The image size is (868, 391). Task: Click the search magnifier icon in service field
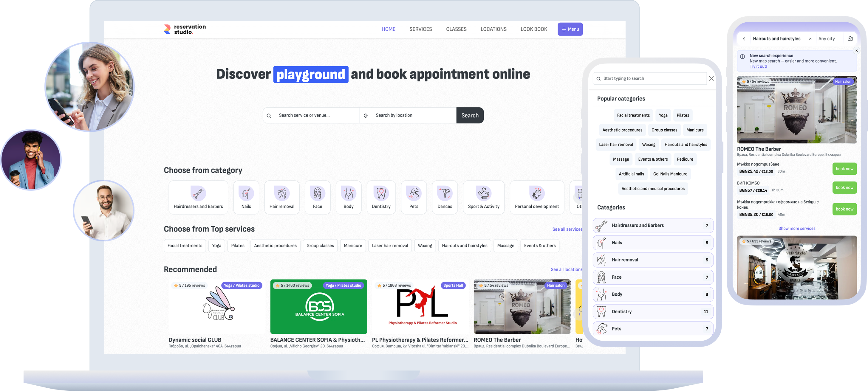coord(269,116)
